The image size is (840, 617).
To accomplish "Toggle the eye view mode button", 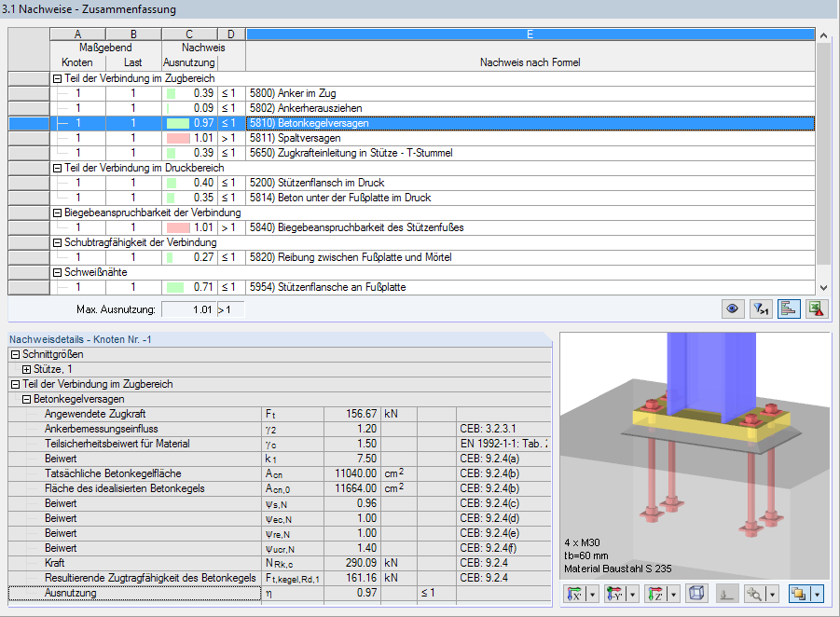I will [x=733, y=309].
